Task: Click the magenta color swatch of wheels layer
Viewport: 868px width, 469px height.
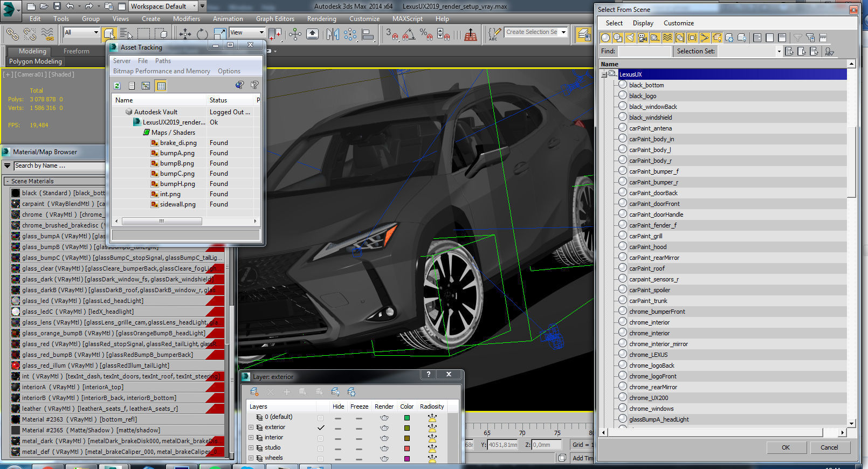Action: coord(407,459)
